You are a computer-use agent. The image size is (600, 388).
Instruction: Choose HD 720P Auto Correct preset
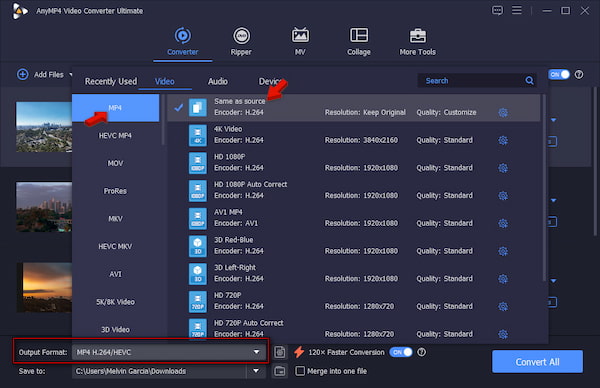pos(353,328)
